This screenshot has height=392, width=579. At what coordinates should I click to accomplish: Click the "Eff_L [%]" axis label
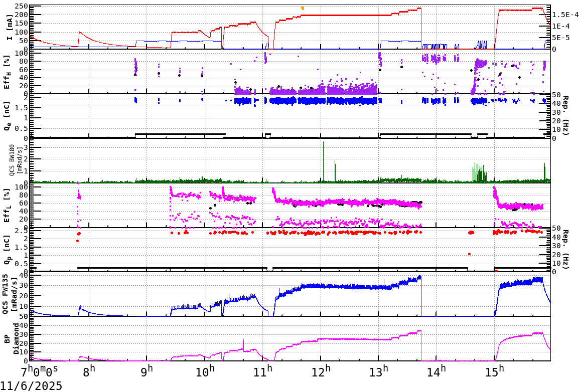7,206
